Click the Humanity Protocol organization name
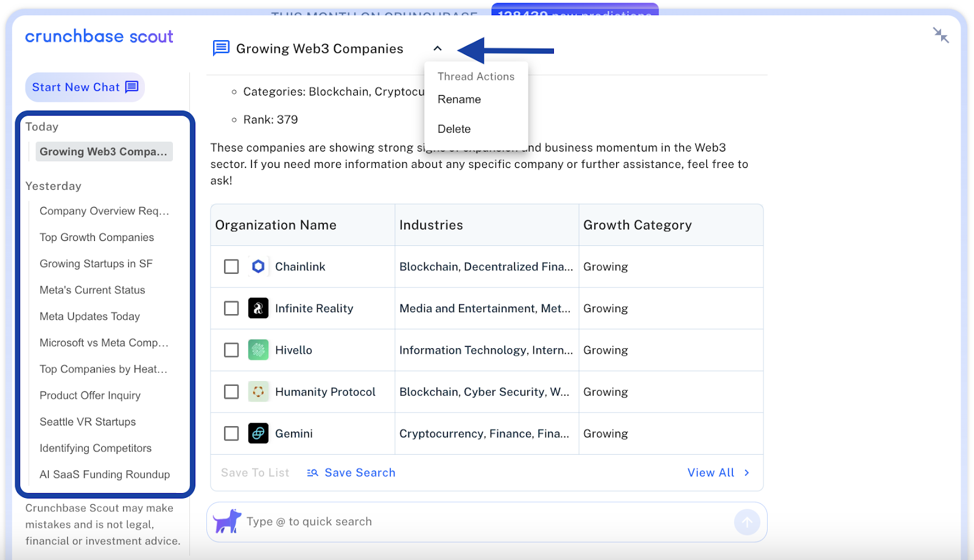 [x=325, y=392]
